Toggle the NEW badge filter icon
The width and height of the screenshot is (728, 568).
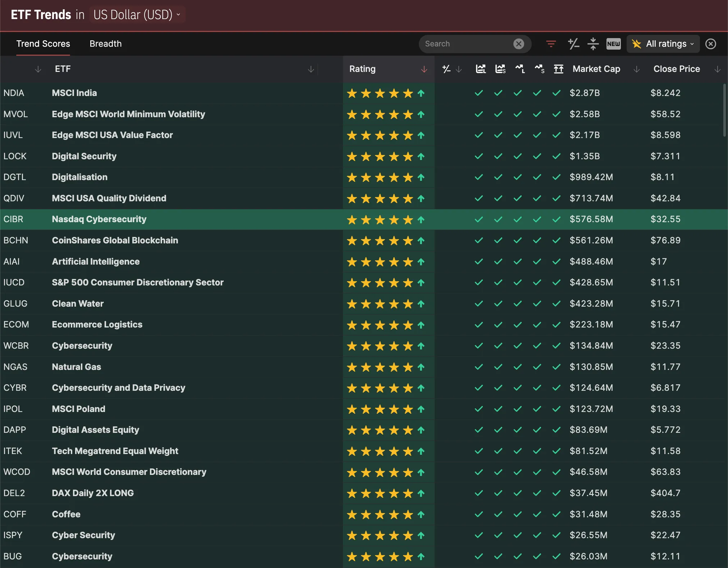(613, 44)
